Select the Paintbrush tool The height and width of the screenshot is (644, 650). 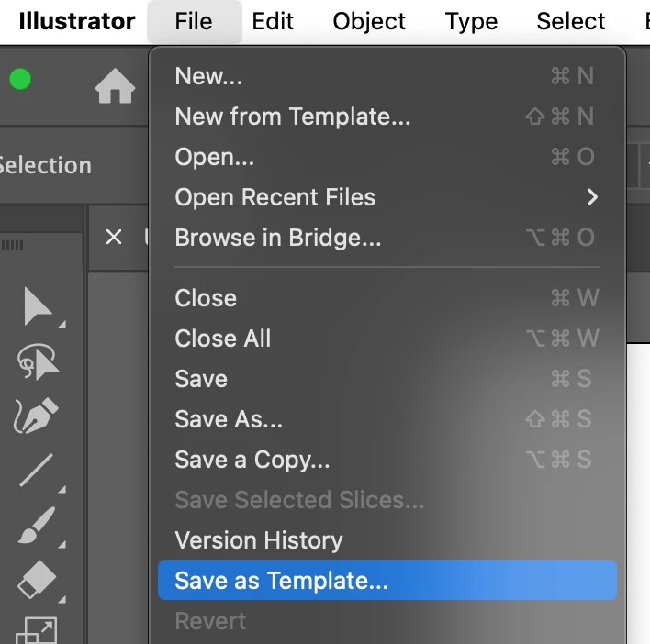pyautogui.click(x=37, y=526)
